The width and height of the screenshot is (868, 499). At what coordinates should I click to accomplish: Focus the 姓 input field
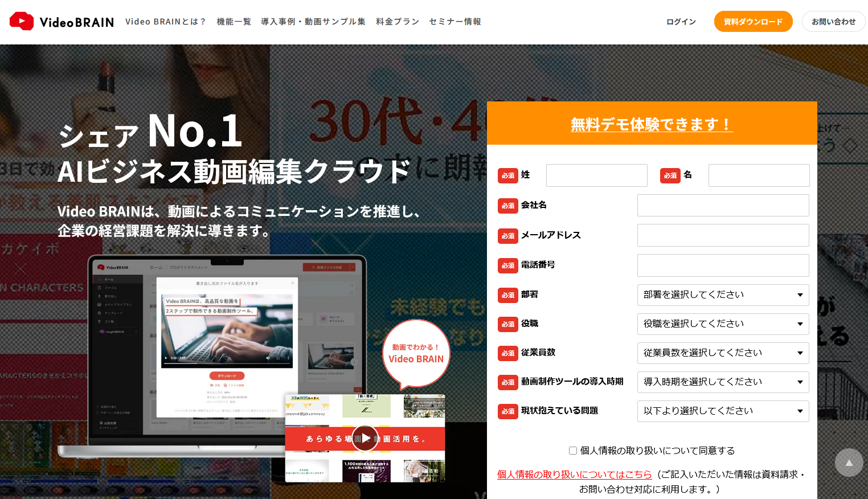coord(596,175)
